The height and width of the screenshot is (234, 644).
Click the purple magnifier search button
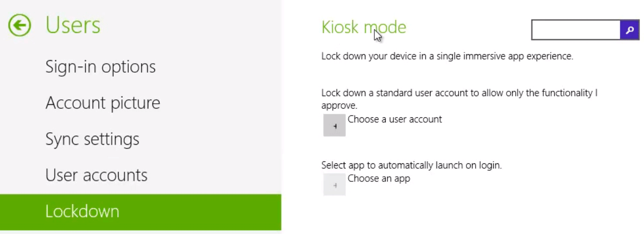[x=629, y=30]
